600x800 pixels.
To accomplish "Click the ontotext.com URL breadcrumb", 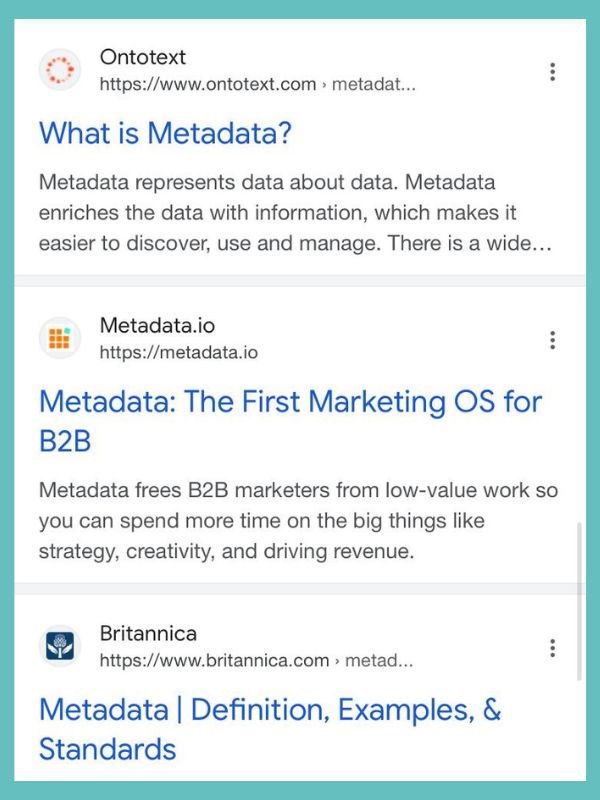I will point(258,84).
